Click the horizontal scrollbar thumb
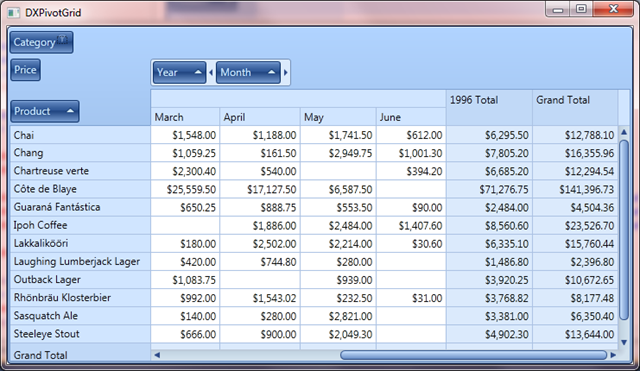The image size is (640, 371). (x=473, y=355)
